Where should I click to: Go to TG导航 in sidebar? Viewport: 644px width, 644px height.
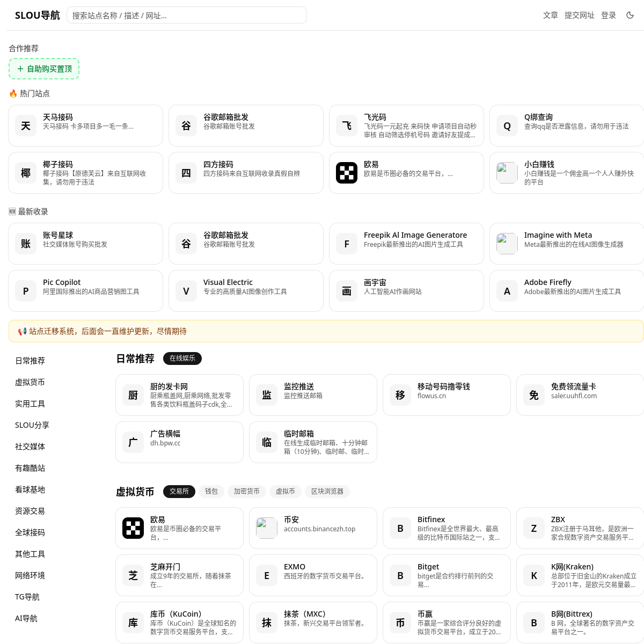point(27,597)
